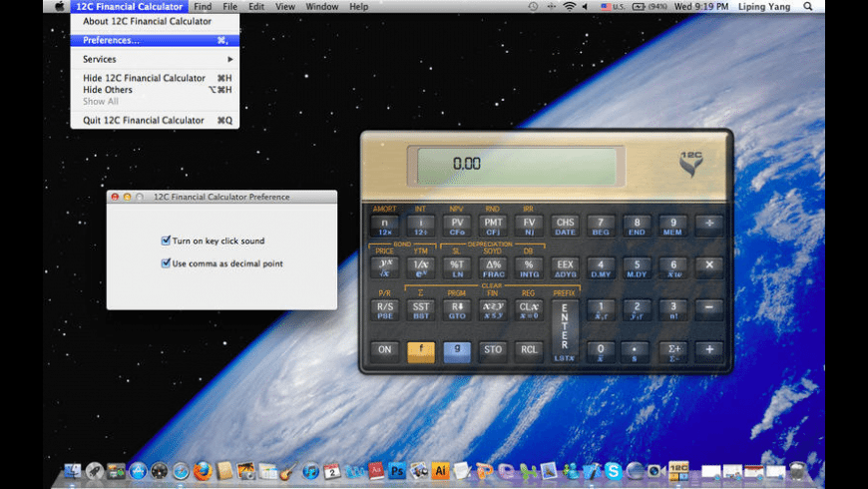868x489 pixels.
Task: Click the minus (−) key
Action: pos(709,310)
